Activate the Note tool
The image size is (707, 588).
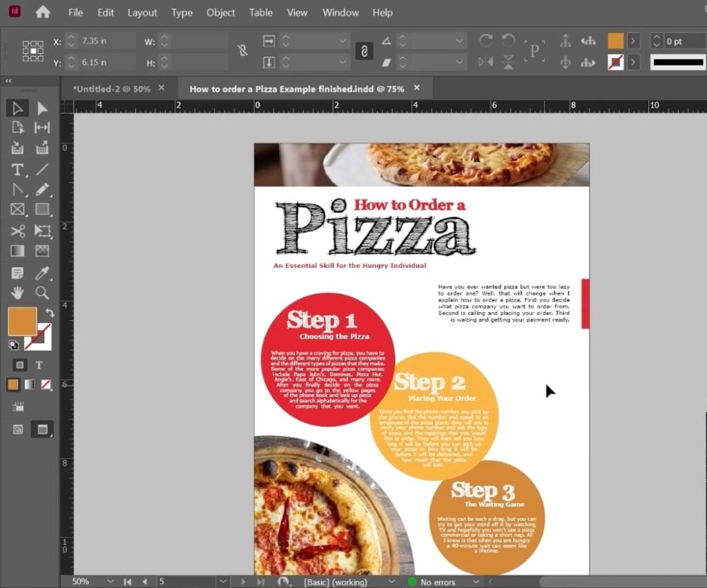(17, 273)
